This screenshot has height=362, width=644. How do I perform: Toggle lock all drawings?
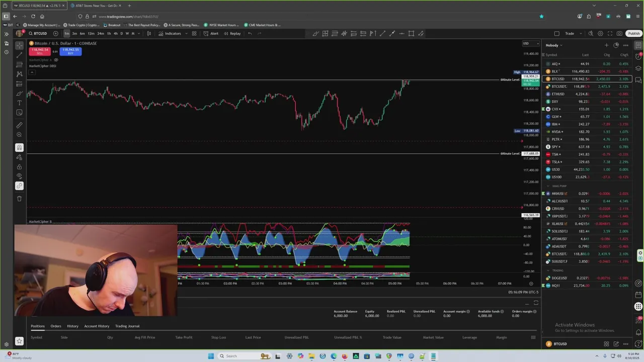click(x=19, y=166)
